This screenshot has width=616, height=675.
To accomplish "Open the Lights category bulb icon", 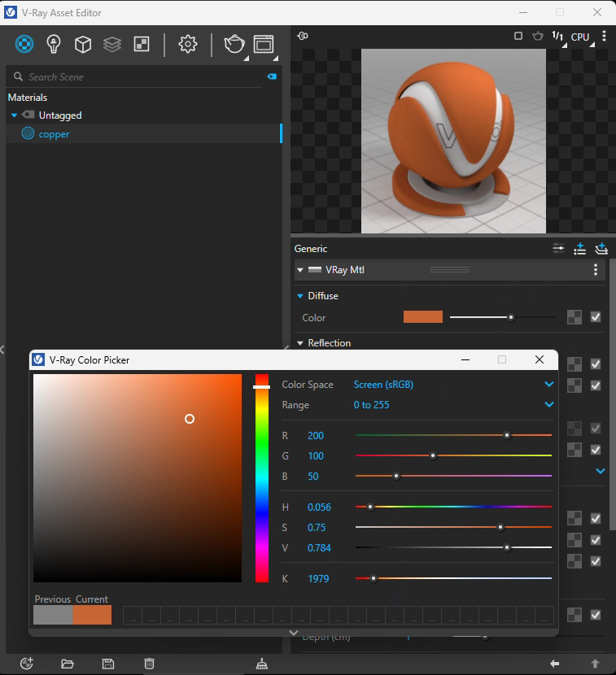I will coord(54,44).
